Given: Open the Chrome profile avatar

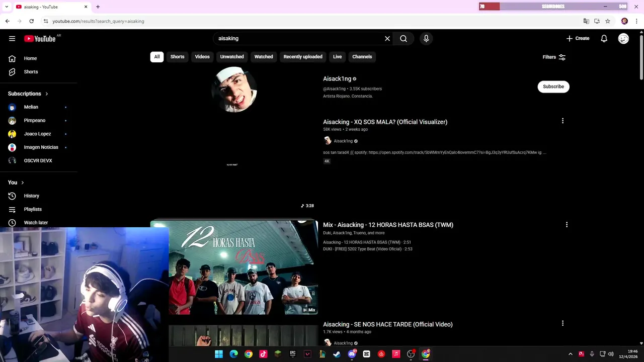Looking at the screenshot, I should click(624, 21).
